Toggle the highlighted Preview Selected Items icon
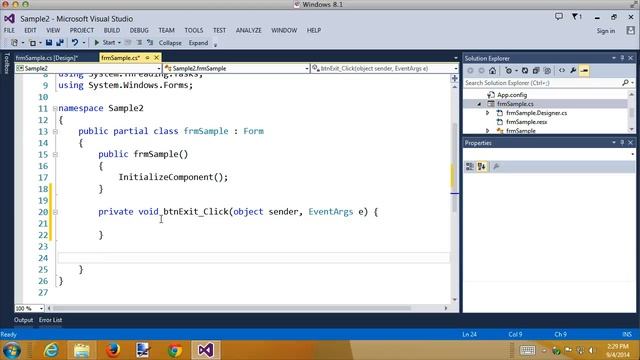 [584, 71]
